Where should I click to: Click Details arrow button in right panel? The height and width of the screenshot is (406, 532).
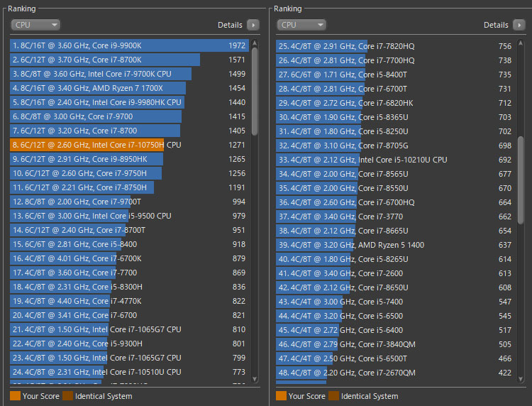[519, 25]
